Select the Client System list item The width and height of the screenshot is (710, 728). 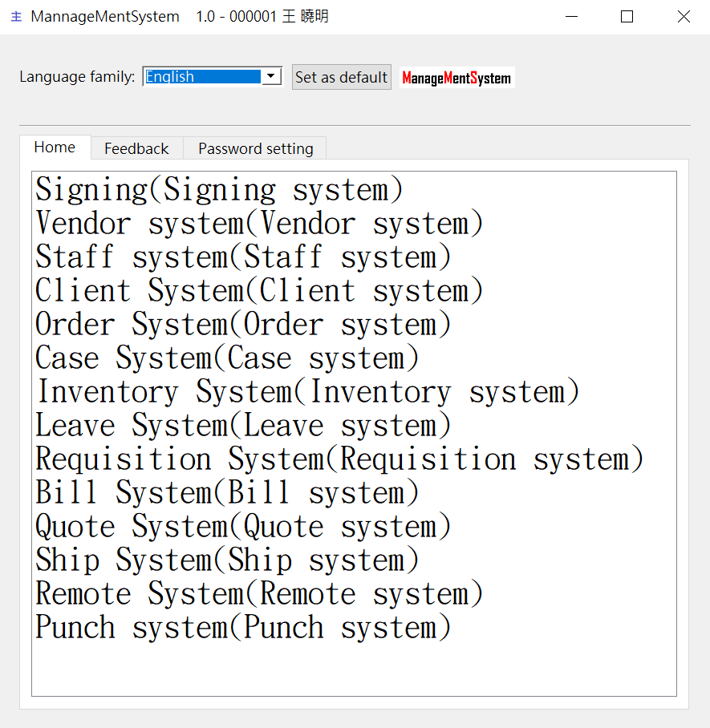pos(259,291)
